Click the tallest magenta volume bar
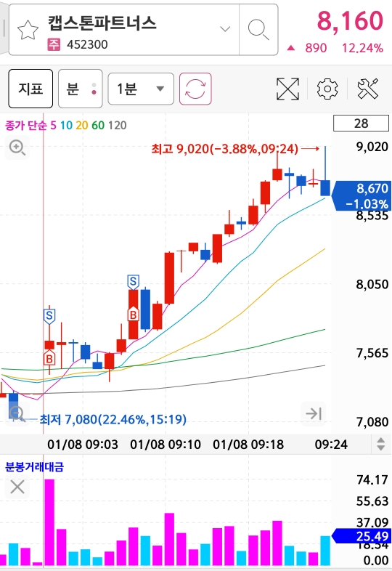 pos(49,522)
